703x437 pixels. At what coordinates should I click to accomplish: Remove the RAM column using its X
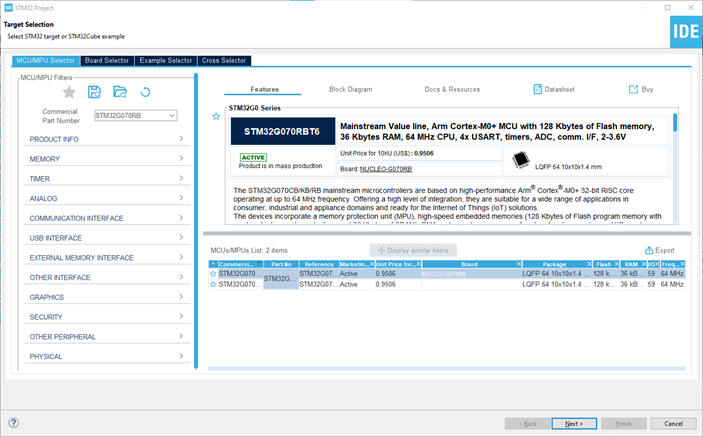tap(644, 264)
